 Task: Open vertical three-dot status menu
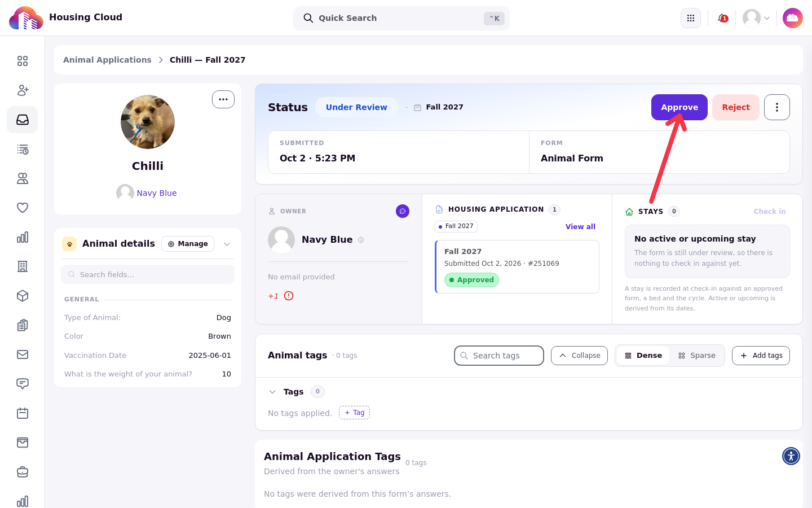777,107
